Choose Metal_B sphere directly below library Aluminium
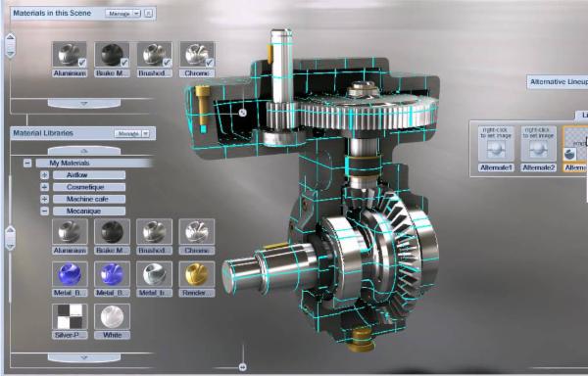588x376 pixels. 70,274
